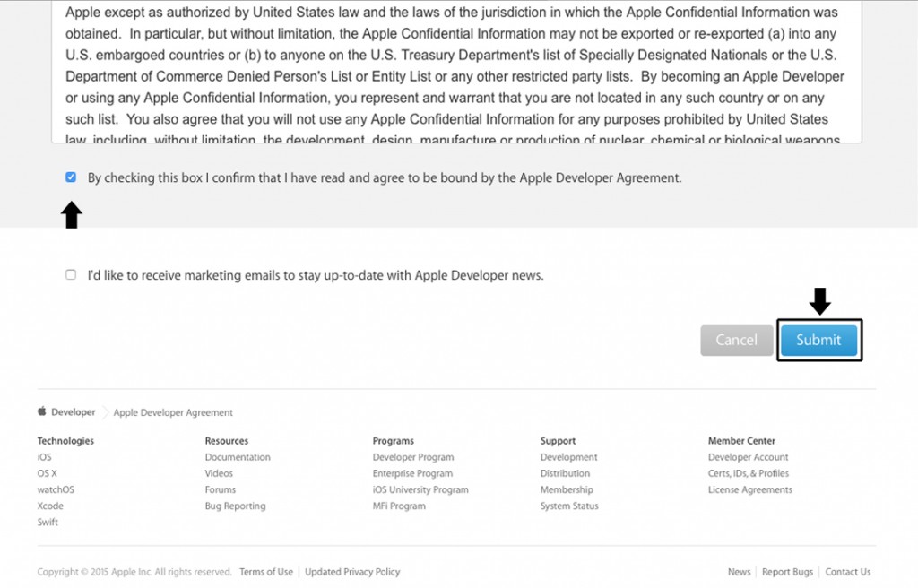Select Enterprise Program under Programs

pyautogui.click(x=412, y=473)
